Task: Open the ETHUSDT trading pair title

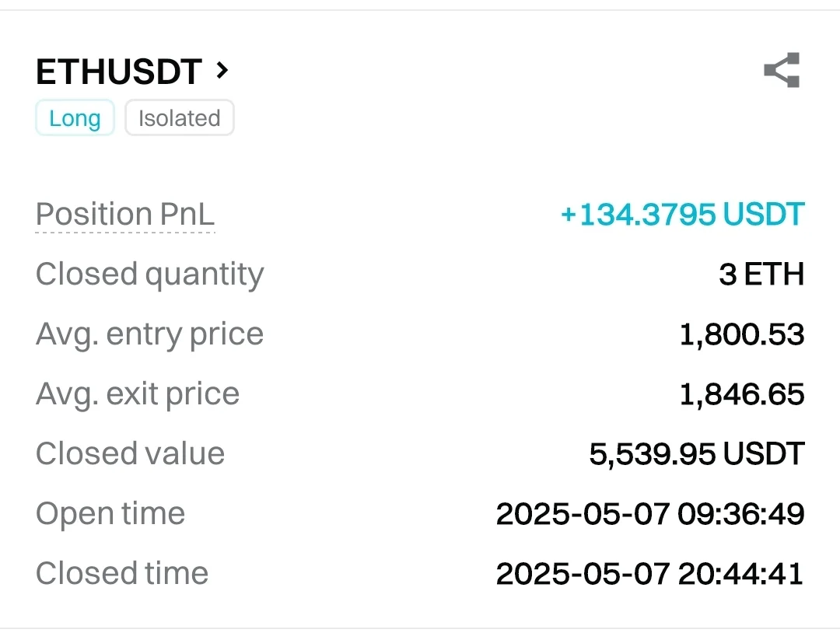Action: click(x=119, y=72)
